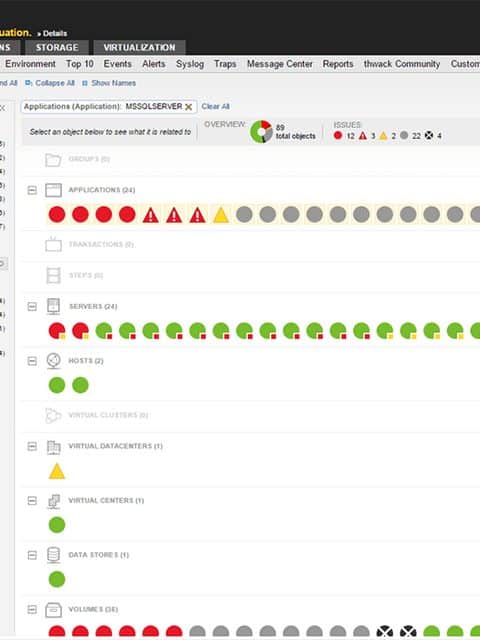This screenshot has width=480, height=640.
Task: Click the red critical issues circle showing 12
Action: (338, 135)
